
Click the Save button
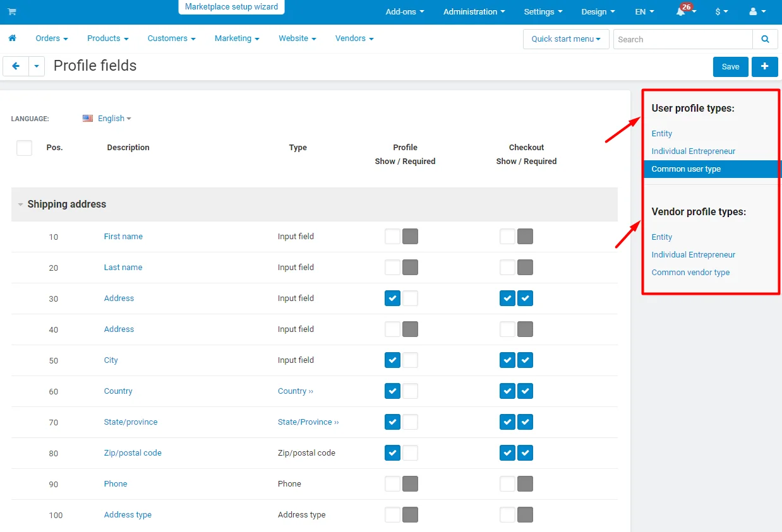[730, 66]
